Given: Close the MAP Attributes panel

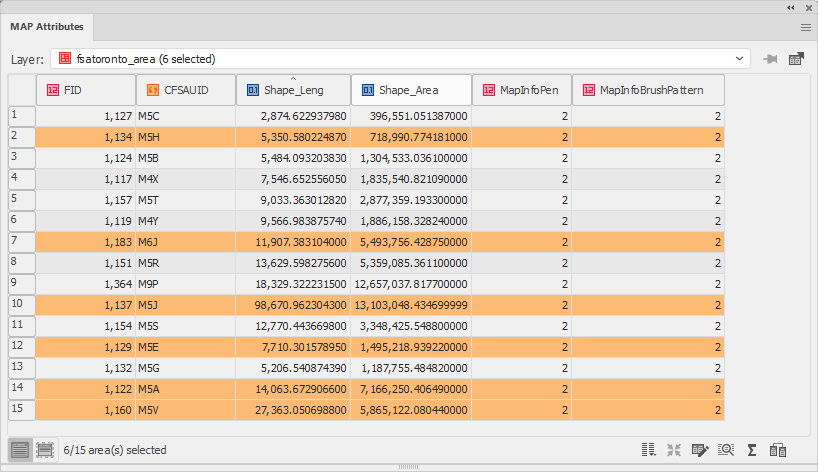Looking at the screenshot, I should (809, 7).
